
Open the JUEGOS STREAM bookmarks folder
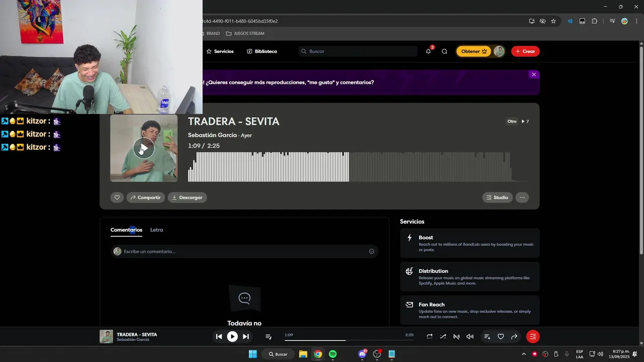245,33
